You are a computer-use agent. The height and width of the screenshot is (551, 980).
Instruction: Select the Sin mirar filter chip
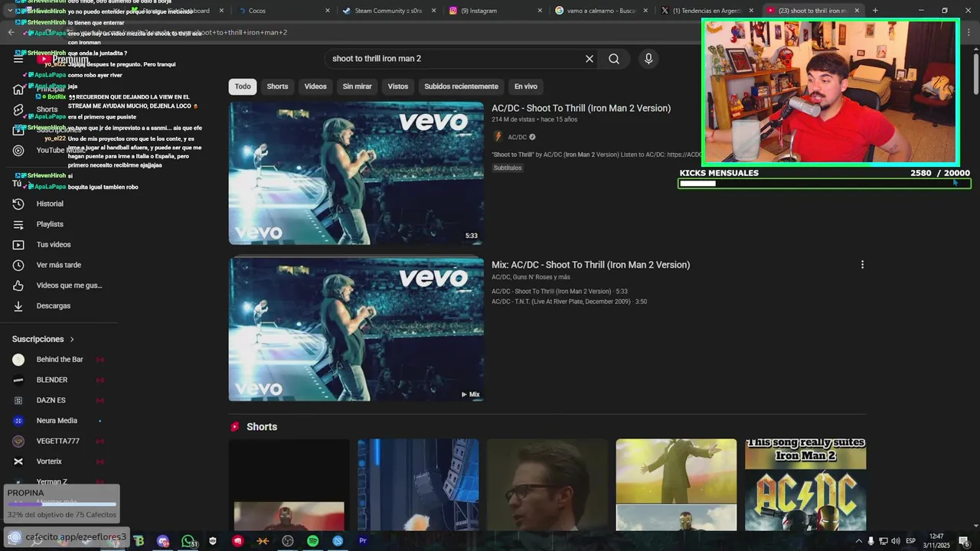pyautogui.click(x=357, y=86)
